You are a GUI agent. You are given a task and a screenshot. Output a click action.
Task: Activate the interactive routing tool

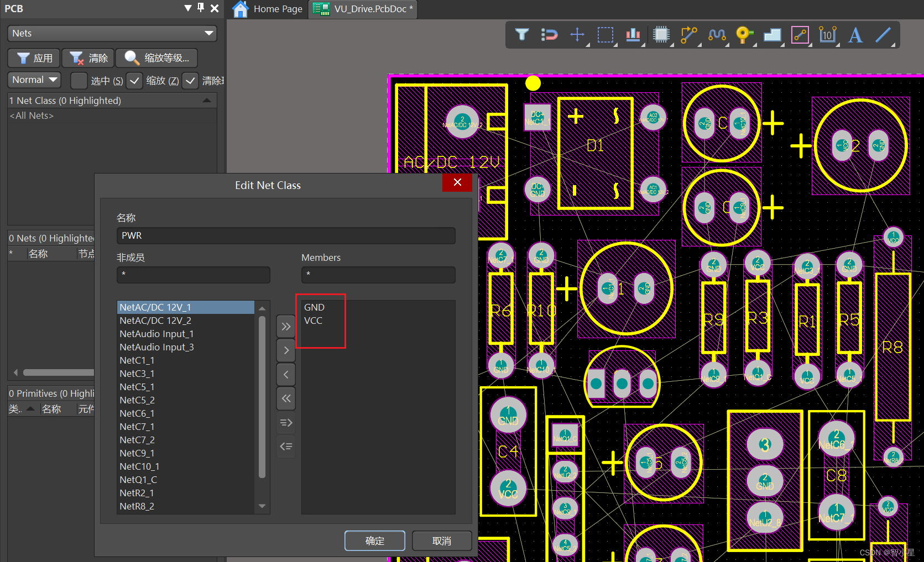689,35
